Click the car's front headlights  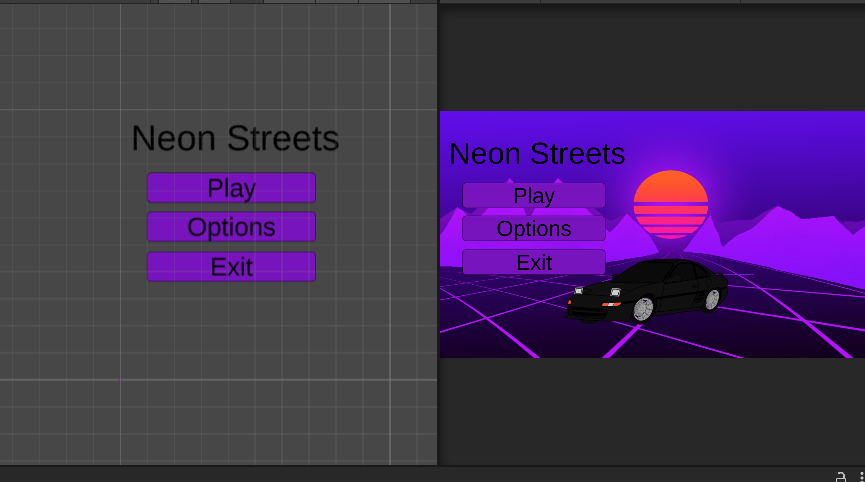614,292
